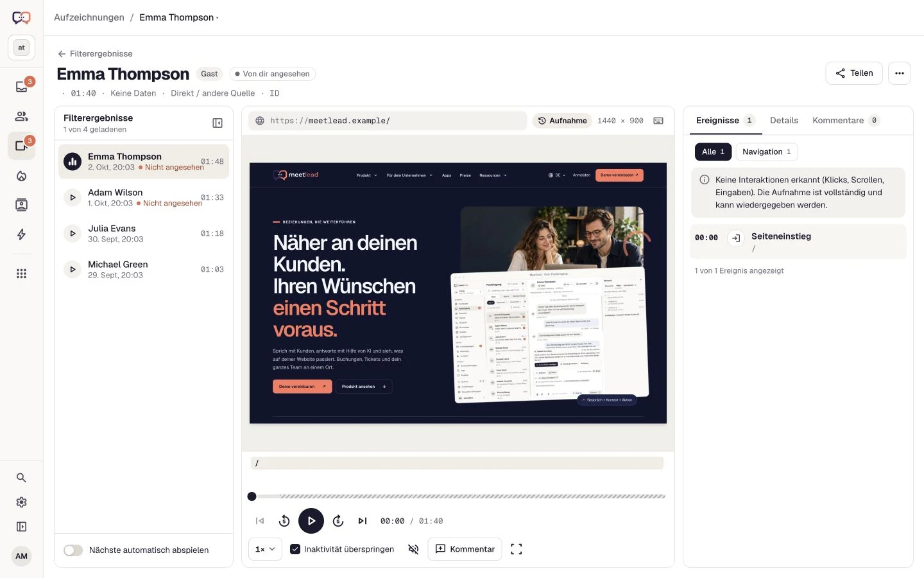Viewport: 924px width, 578px height.
Task: Add a Kommentar button
Action: [465, 549]
